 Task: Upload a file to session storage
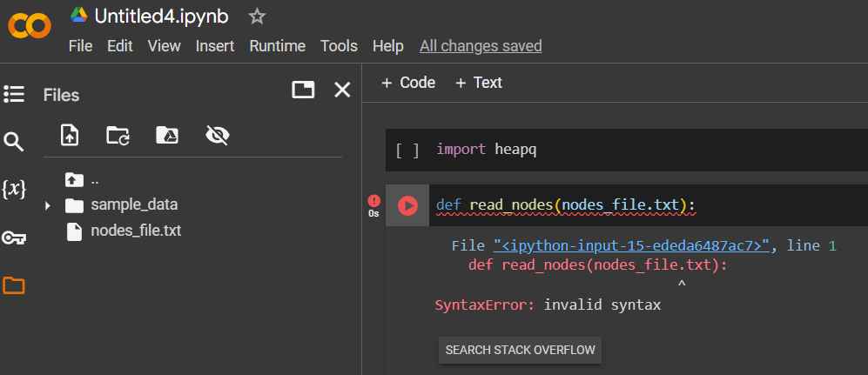[x=70, y=135]
